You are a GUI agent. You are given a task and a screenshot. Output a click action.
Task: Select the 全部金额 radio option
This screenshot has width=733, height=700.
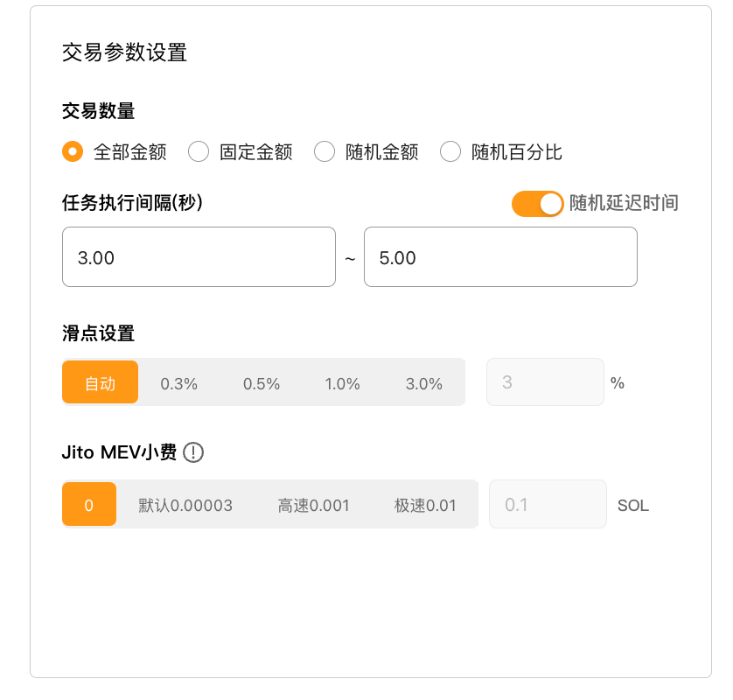(x=73, y=152)
